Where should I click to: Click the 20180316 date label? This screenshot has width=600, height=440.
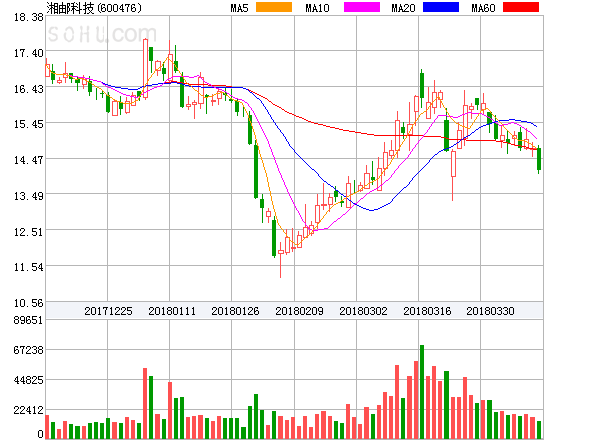[427, 311]
